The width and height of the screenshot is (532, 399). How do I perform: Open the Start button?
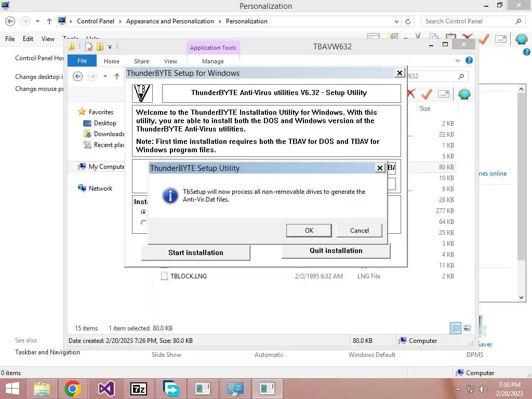pos(12,389)
